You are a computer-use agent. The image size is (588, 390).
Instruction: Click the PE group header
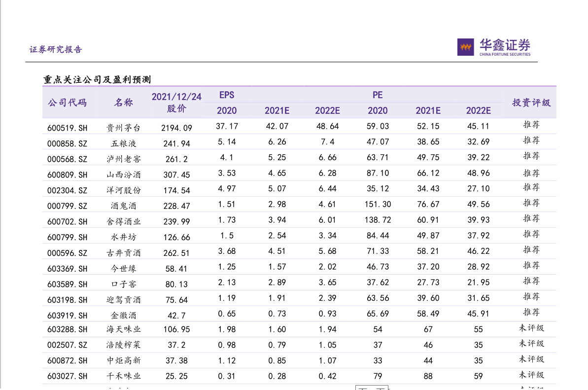coord(378,95)
